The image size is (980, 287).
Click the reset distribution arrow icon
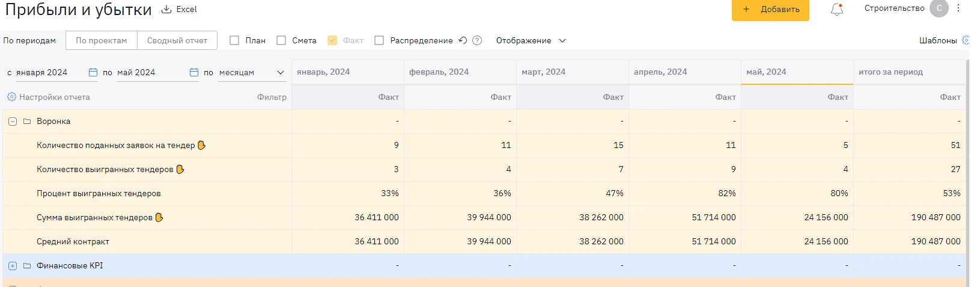463,40
